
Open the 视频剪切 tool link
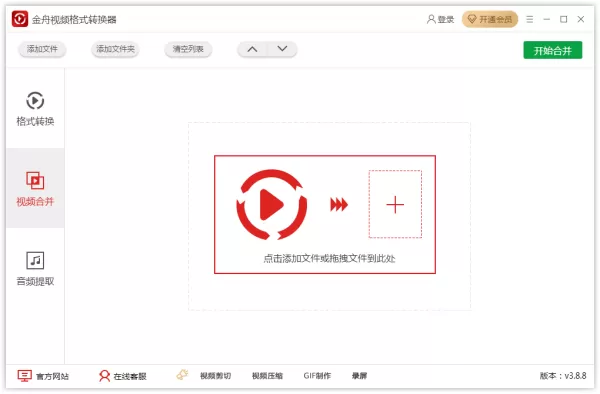click(x=215, y=376)
